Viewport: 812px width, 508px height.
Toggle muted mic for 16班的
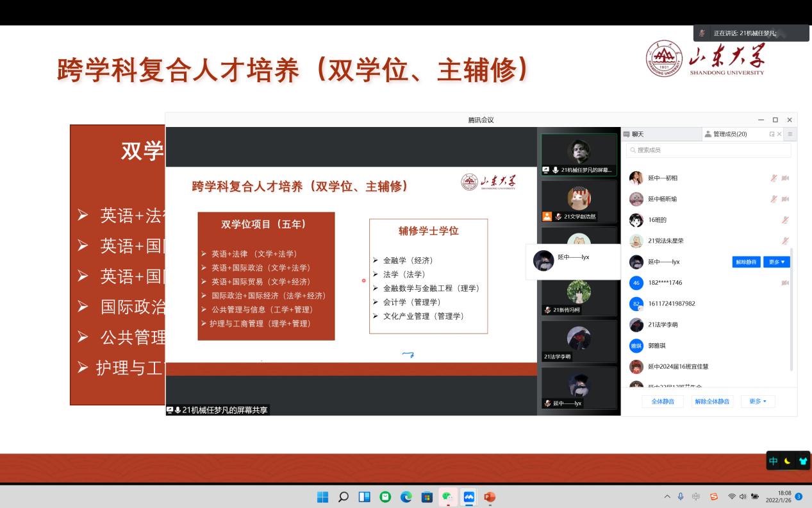785,220
